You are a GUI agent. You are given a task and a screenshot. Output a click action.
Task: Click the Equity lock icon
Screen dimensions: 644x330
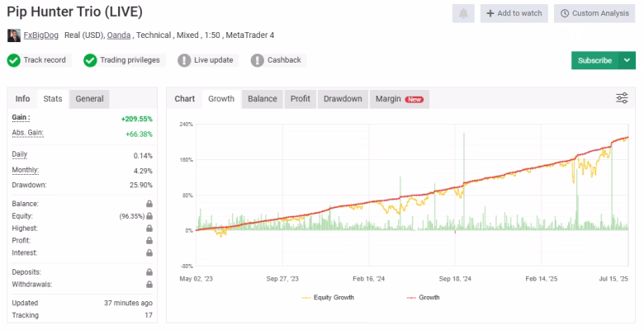149,216
